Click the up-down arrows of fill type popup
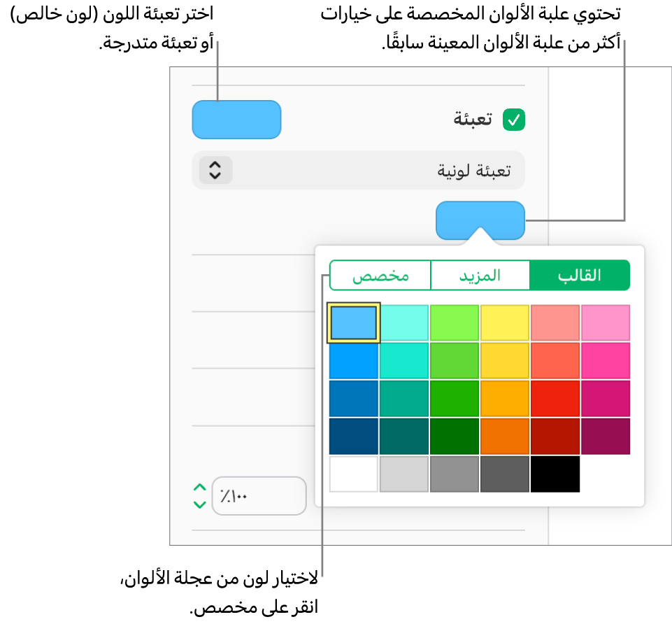The image size is (672, 624). point(215,170)
